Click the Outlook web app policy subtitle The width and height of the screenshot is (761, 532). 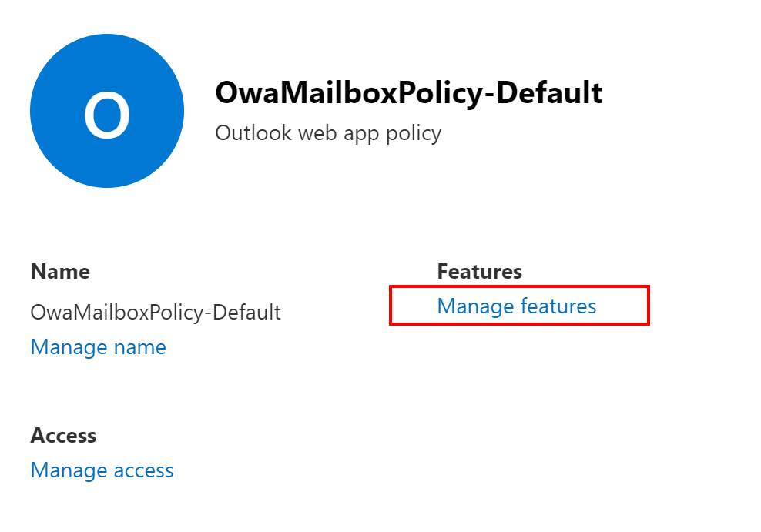click(328, 132)
